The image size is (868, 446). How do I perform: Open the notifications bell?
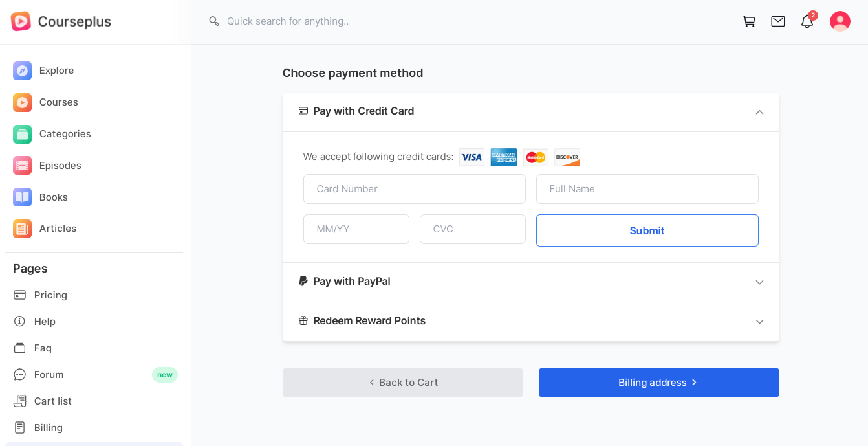click(x=807, y=21)
